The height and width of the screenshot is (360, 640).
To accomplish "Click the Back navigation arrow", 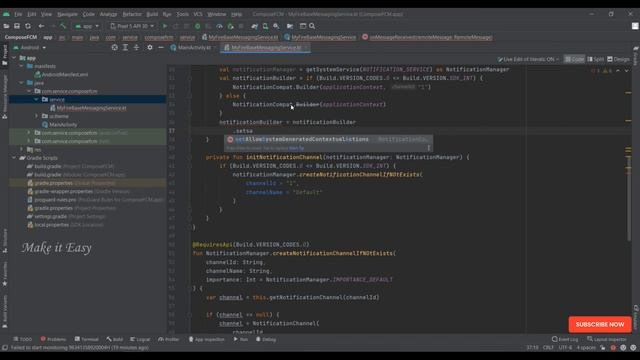I will pos(41,26).
